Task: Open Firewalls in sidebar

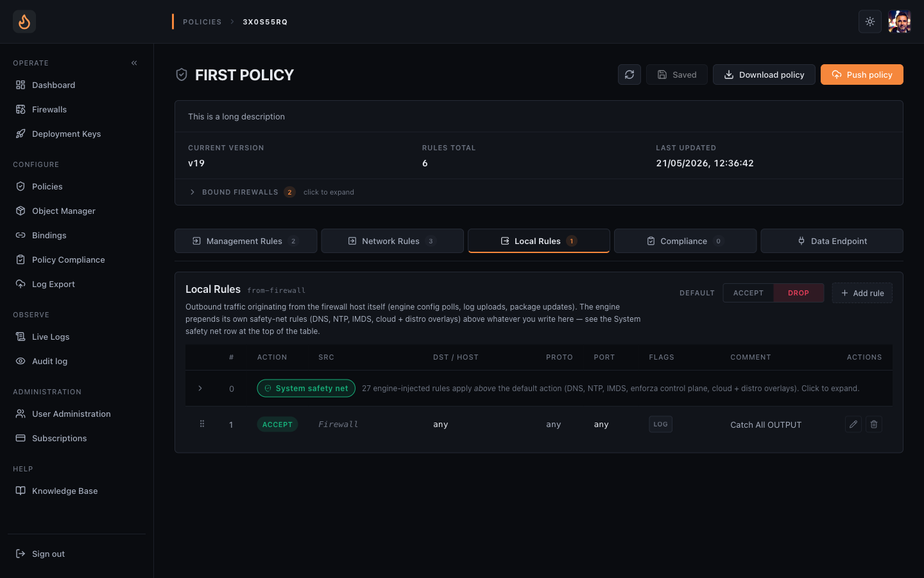Action: point(76,109)
